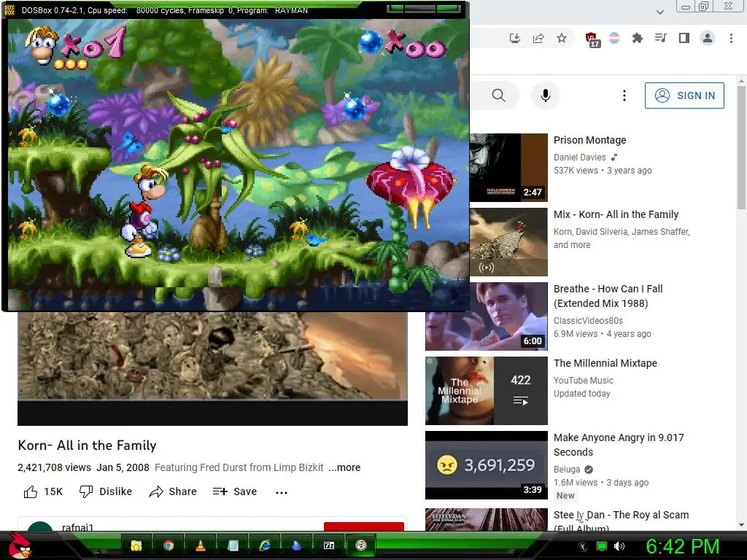This screenshot has height=560, width=747.
Task: Open The Millennial Mixtape playlist title
Action: point(605,363)
